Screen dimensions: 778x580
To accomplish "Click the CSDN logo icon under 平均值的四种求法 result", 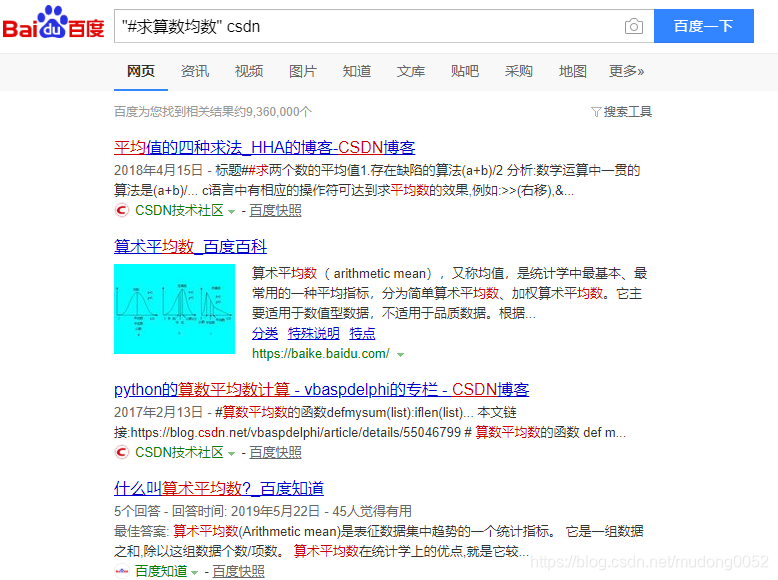I will (x=122, y=210).
